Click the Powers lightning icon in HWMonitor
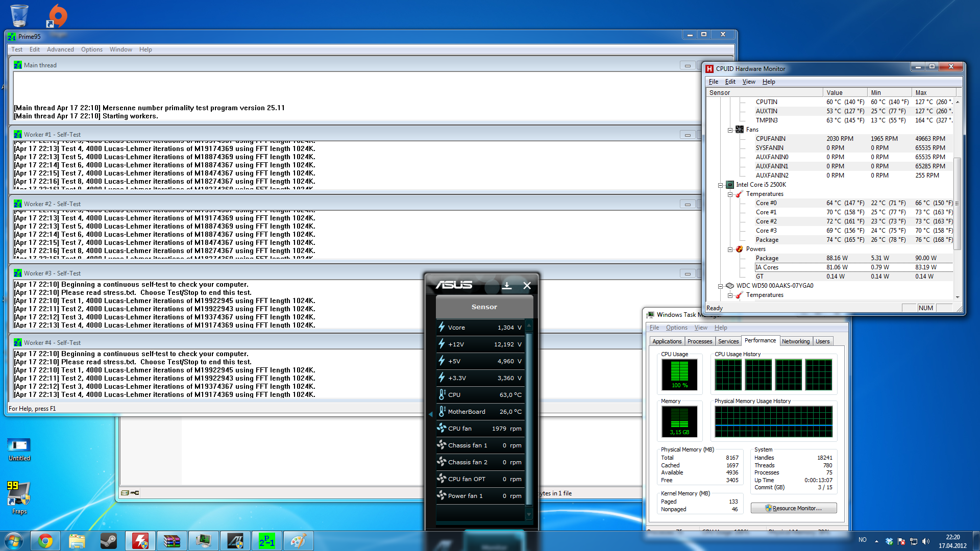Viewport: 980px width, 551px height. (x=740, y=249)
